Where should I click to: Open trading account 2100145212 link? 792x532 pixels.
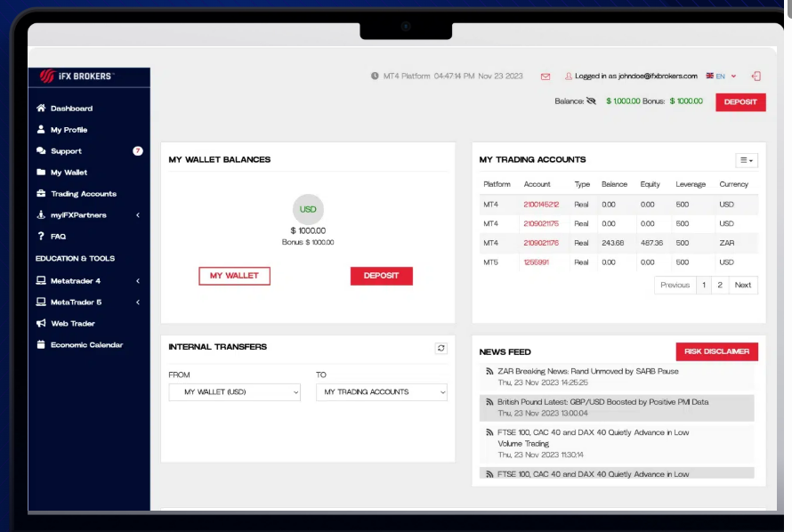(x=541, y=205)
